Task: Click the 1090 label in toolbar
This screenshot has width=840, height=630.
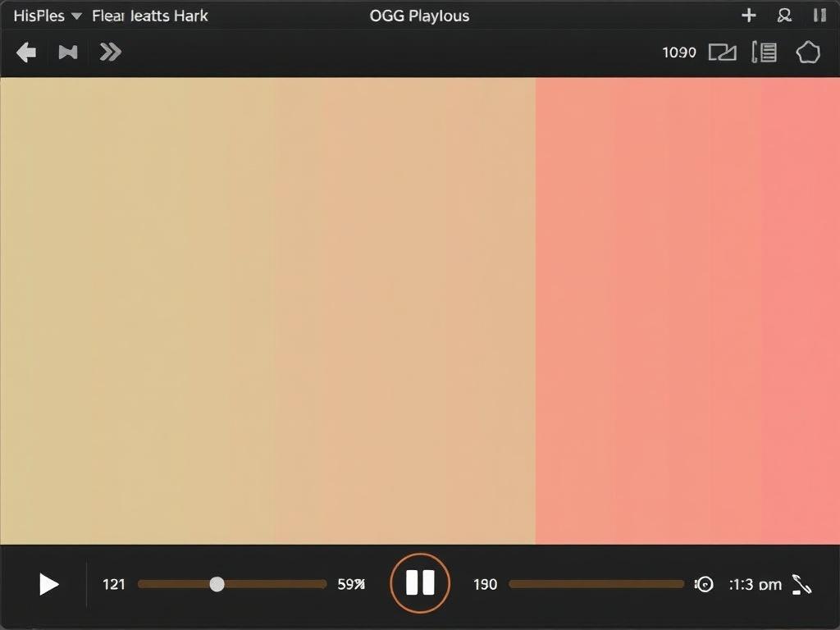Action: [679, 52]
